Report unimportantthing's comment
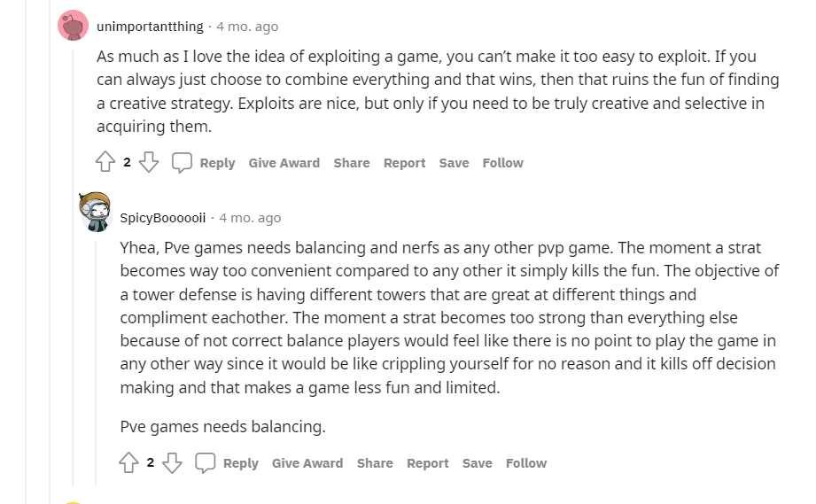The width and height of the screenshot is (816, 504). [404, 163]
